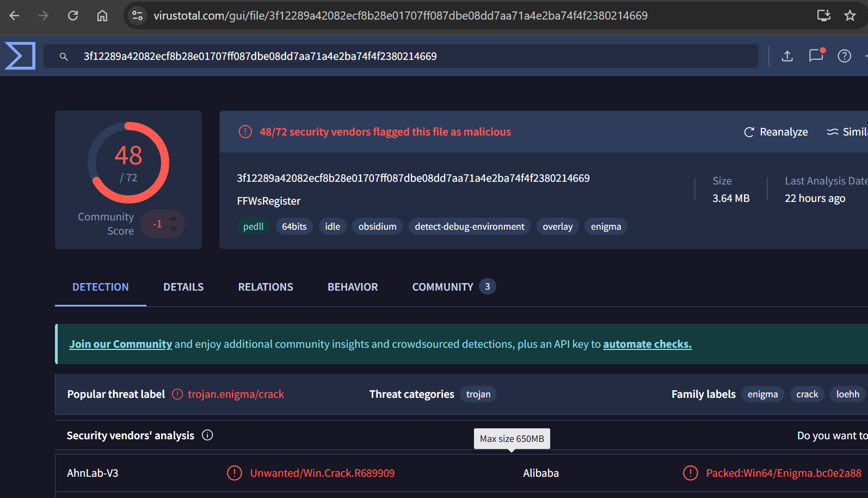This screenshot has width=868, height=498.
Task: Click the Similar button
Action: pyautogui.click(x=847, y=132)
